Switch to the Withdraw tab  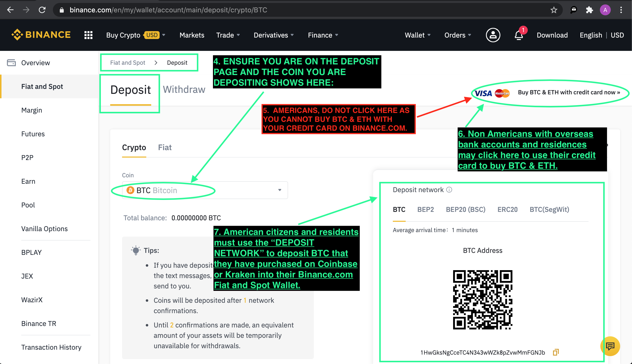coord(184,89)
